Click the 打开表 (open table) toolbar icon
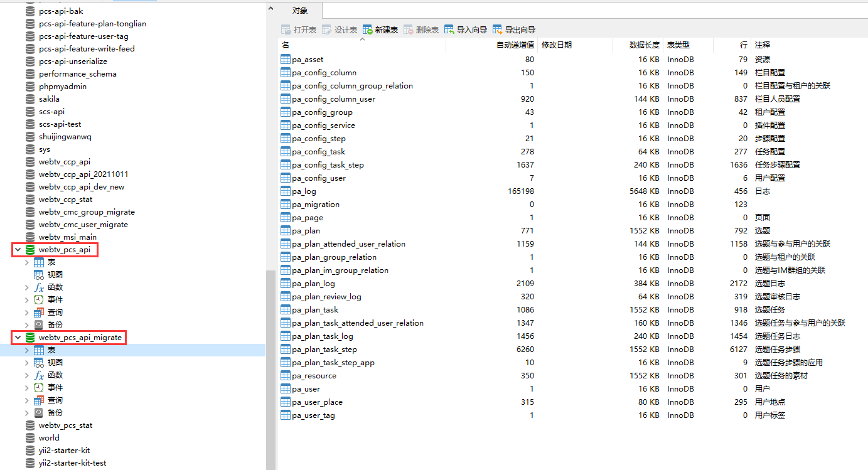Viewport: 868px width, 470px height. pyautogui.click(x=286, y=29)
